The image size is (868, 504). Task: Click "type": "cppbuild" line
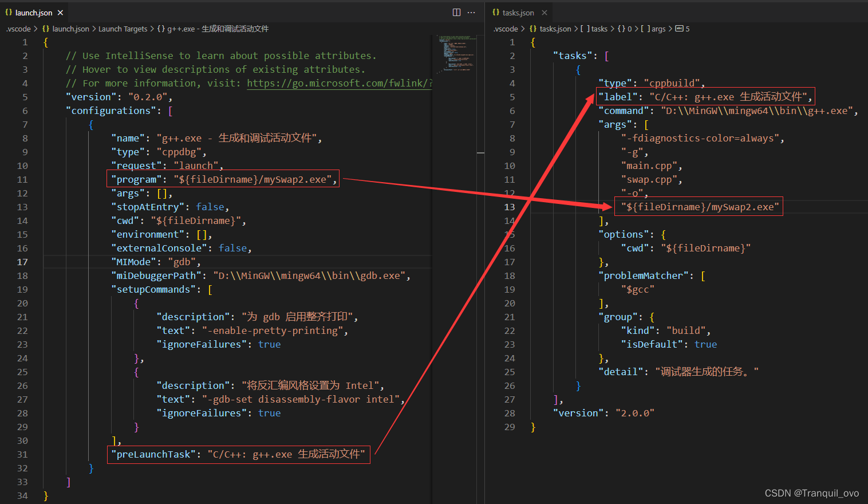(652, 83)
